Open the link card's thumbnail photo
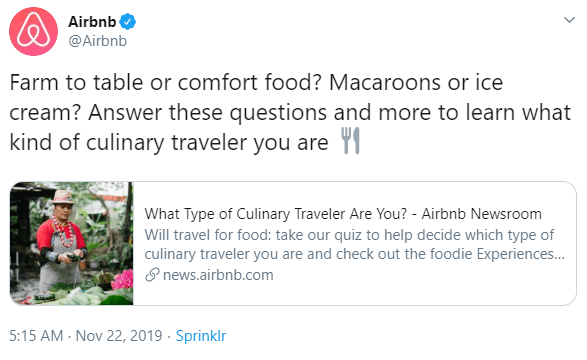 click(x=72, y=243)
